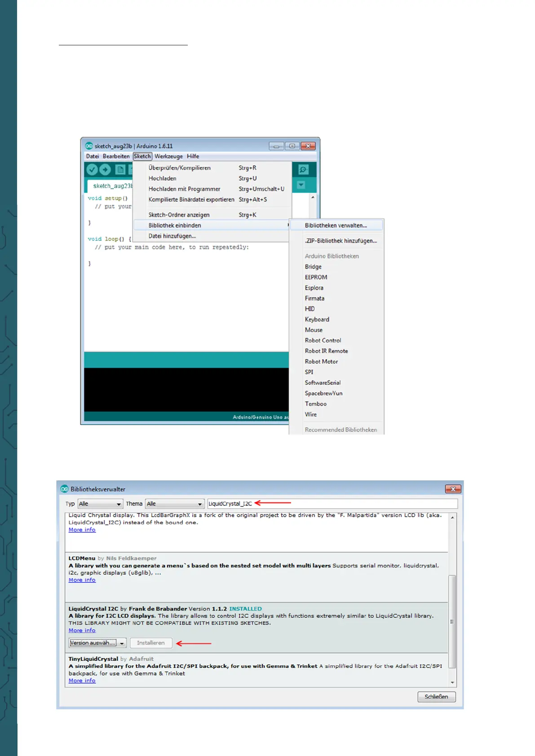Include the Robot Motor library
535x756 pixels.
pos(336,361)
